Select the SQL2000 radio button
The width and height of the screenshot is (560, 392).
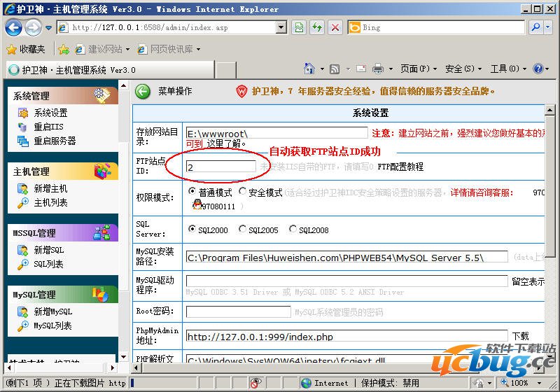click(192, 228)
